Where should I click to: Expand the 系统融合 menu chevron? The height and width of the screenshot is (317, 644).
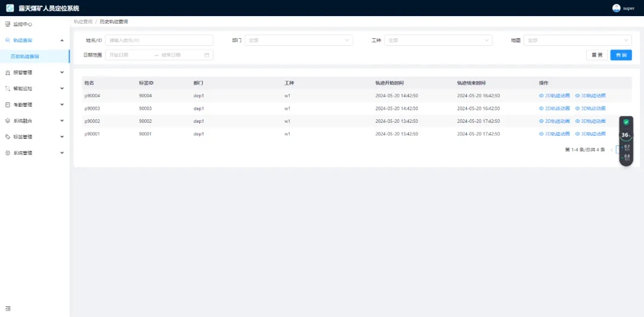62,121
